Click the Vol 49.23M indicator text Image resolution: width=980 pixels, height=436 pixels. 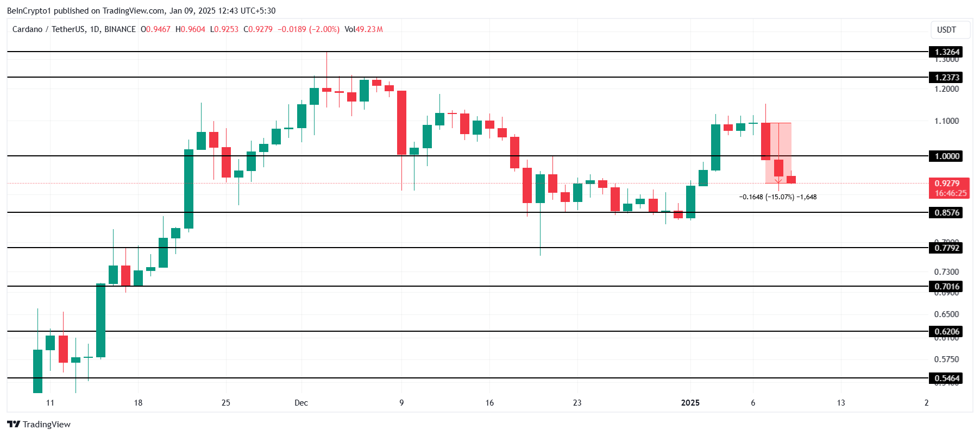coord(363,29)
